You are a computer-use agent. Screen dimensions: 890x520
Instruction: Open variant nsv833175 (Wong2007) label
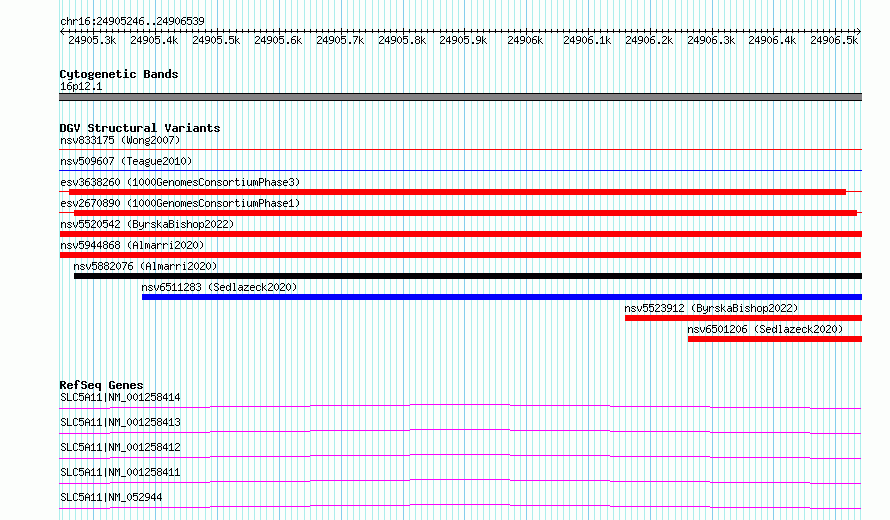(120, 140)
